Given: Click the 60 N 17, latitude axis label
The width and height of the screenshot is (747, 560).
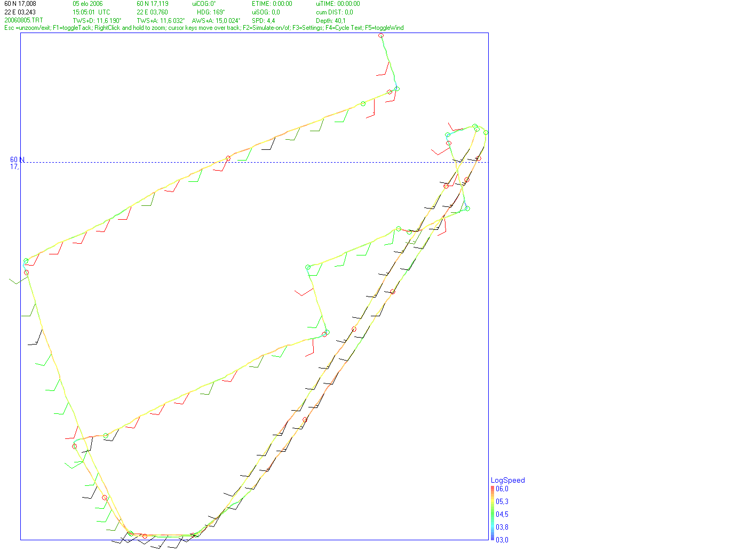Looking at the screenshot, I should [x=17, y=163].
